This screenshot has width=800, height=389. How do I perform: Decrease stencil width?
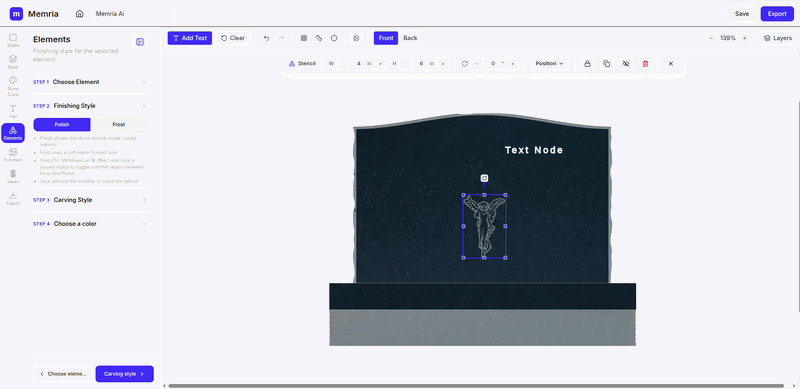point(342,64)
